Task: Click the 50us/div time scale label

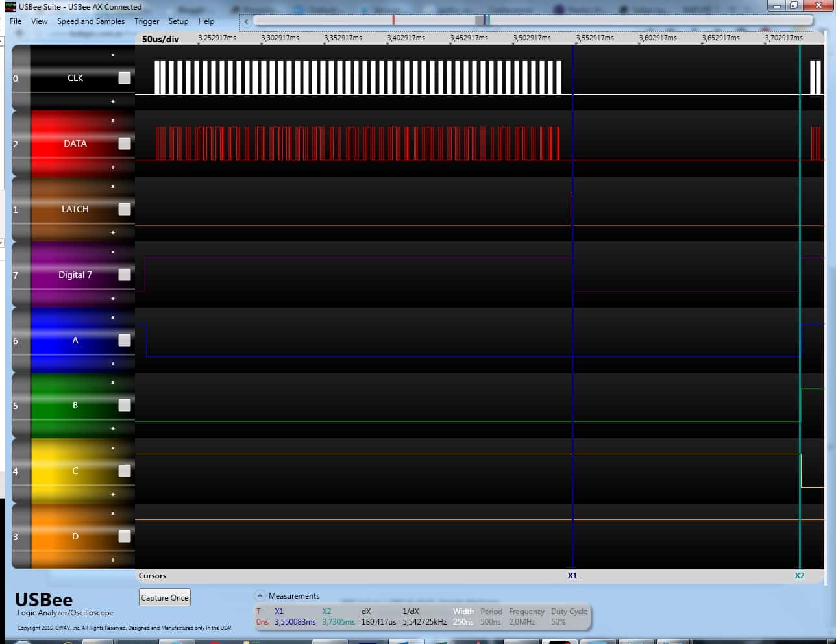Action: click(x=160, y=39)
